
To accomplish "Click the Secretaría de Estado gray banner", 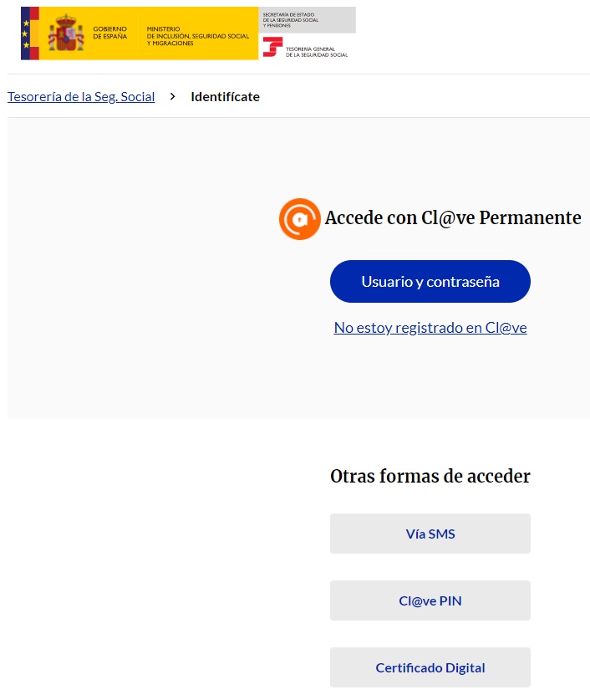I will [x=307, y=20].
